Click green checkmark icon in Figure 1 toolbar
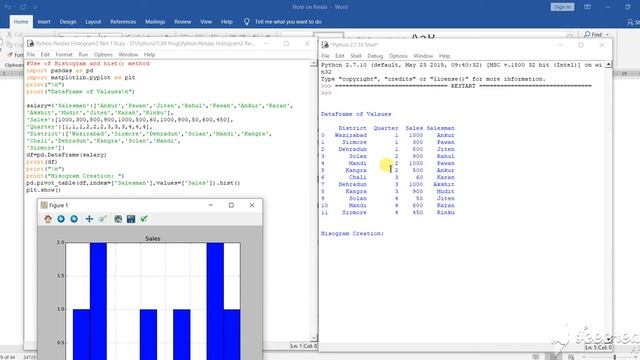The width and height of the screenshot is (640, 360). click(x=144, y=219)
